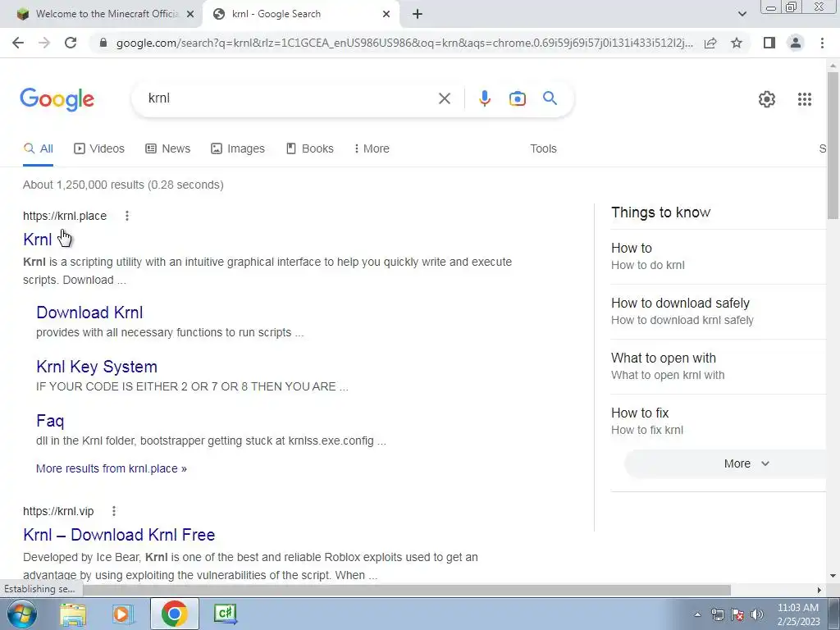Start voice search with microphone icon
Image resolution: width=840 pixels, height=630 pixels.
[x=484, y=98]
